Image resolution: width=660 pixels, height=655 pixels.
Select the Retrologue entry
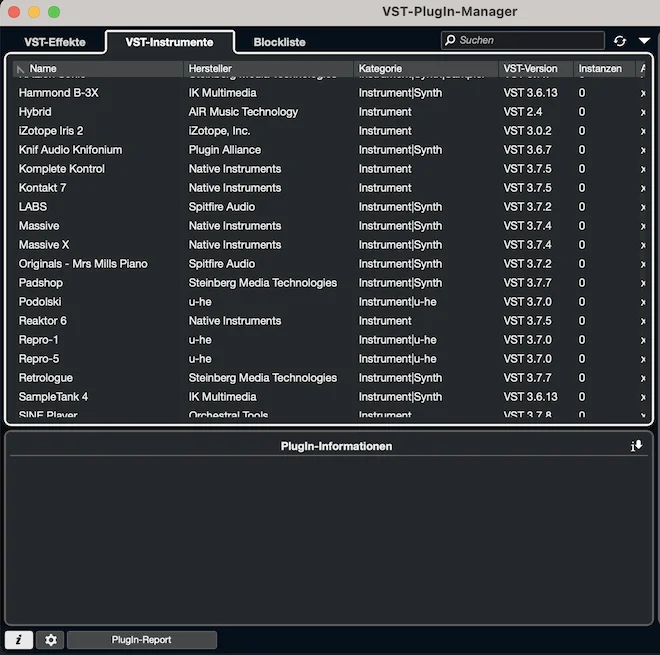[329, 378]
